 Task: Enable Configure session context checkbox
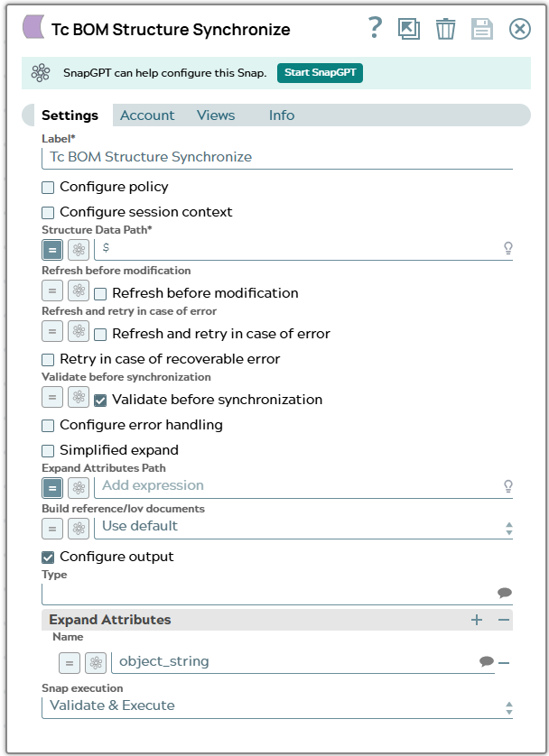(x=48, y=213)
